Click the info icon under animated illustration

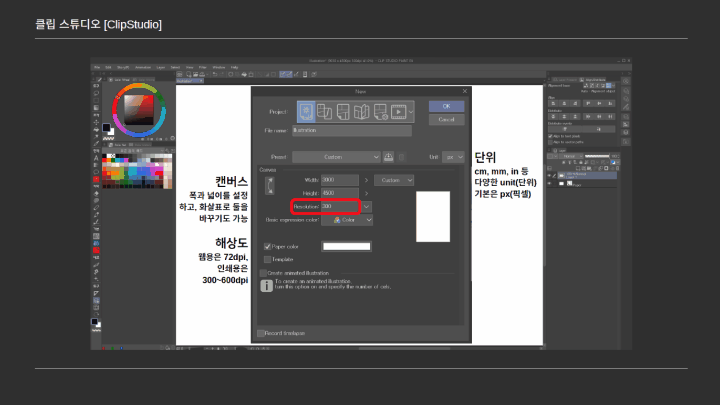click(266, 286)
